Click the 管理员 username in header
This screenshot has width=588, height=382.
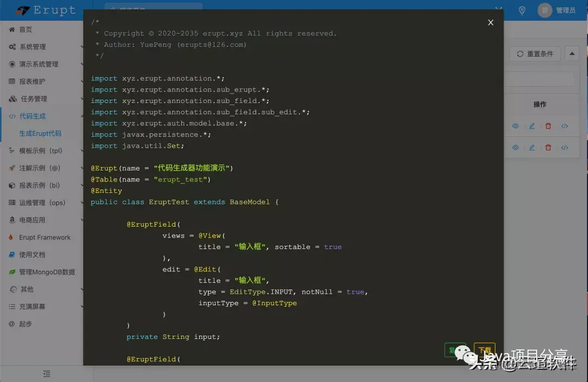coord(566,10)
